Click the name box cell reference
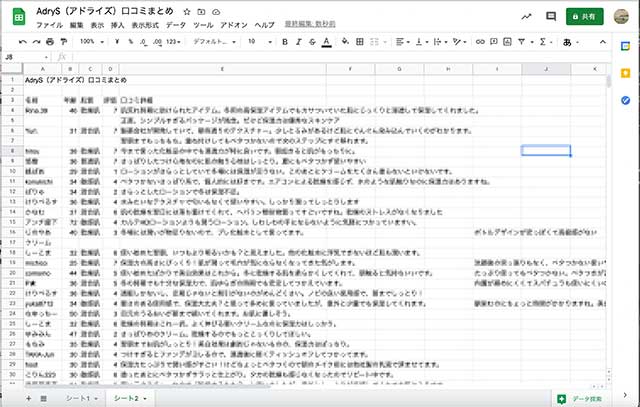The width and height of the screenshot is (640, 407). coord(25,57)
